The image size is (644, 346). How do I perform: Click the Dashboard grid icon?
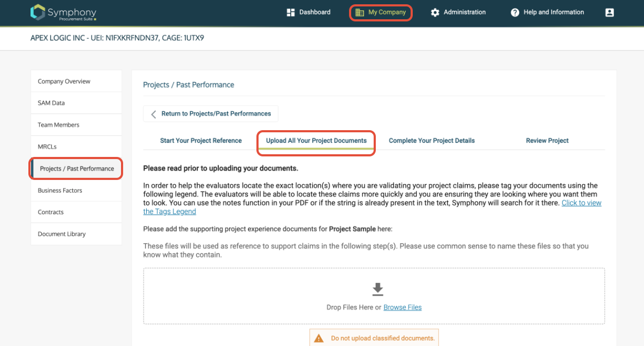coord(291,12)
